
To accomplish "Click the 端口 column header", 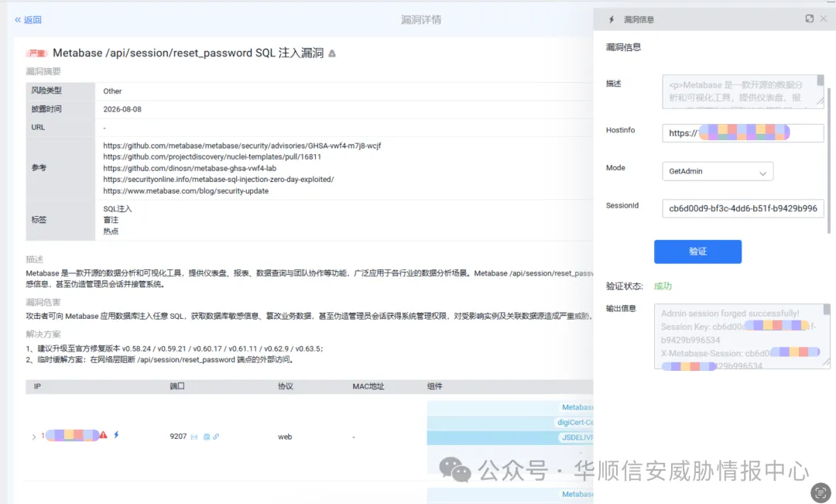I will click(x=177, y=386).
